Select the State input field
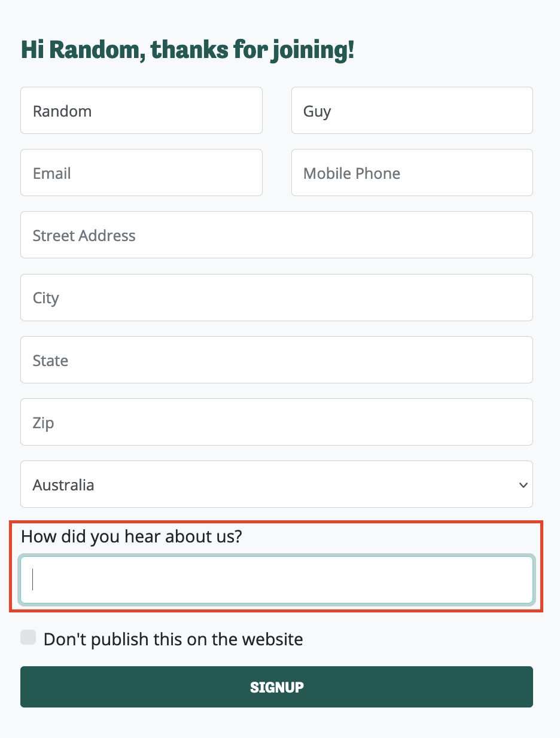Viewport: 560px width, 738px height. [x=276, y=359]
